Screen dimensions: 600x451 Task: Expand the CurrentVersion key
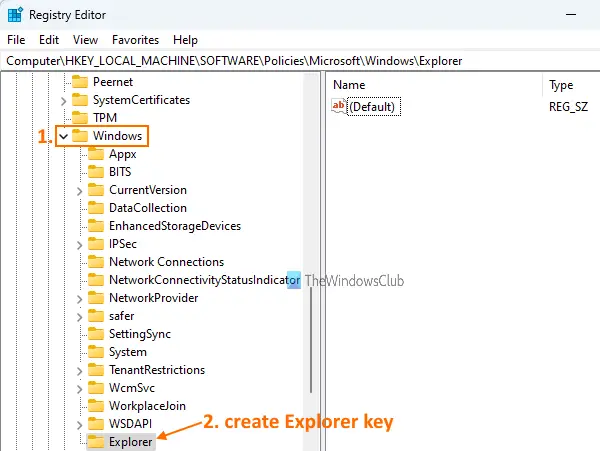coord(79,191)
